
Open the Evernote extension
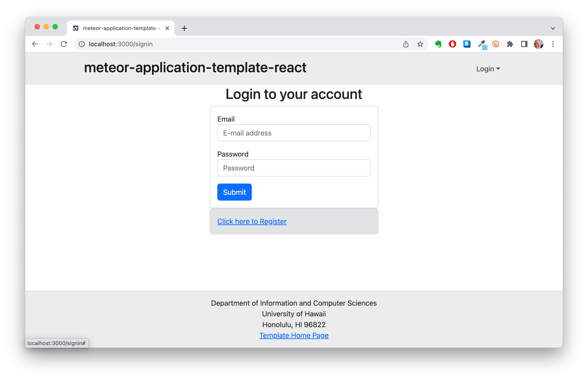pos(438,44)
